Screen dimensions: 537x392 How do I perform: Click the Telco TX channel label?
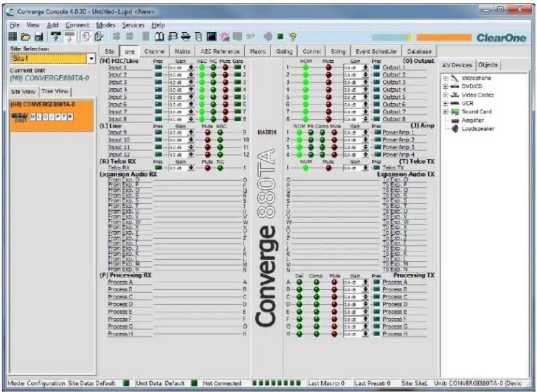393,168
